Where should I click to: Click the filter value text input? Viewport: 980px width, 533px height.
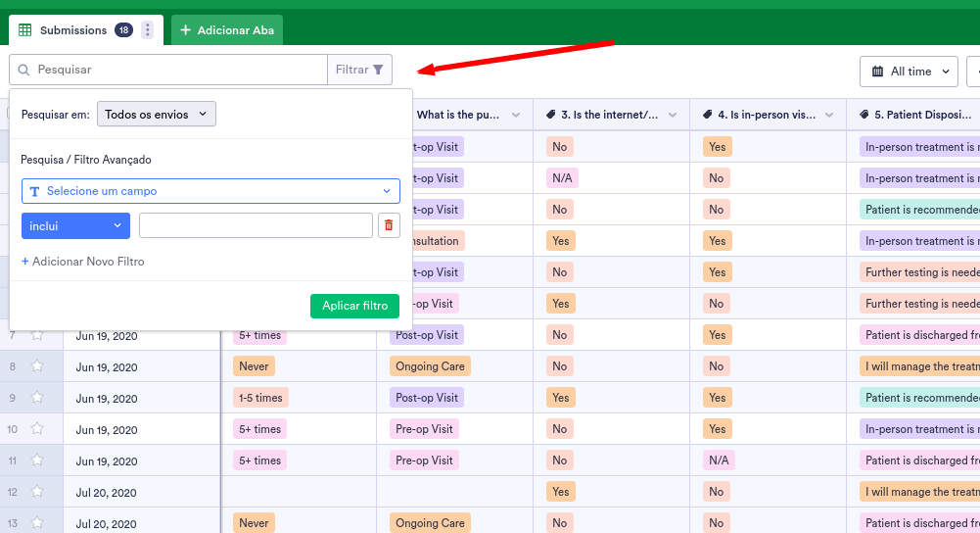256,226
